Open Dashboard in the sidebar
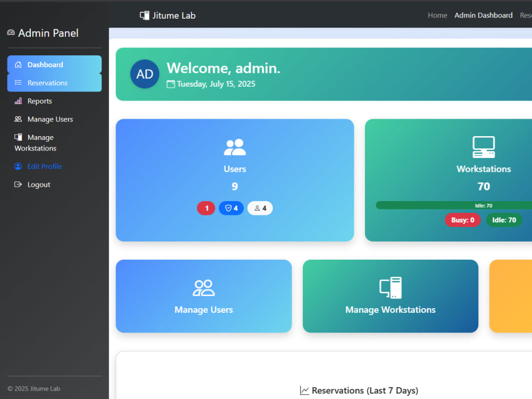 tap(54, 64)
